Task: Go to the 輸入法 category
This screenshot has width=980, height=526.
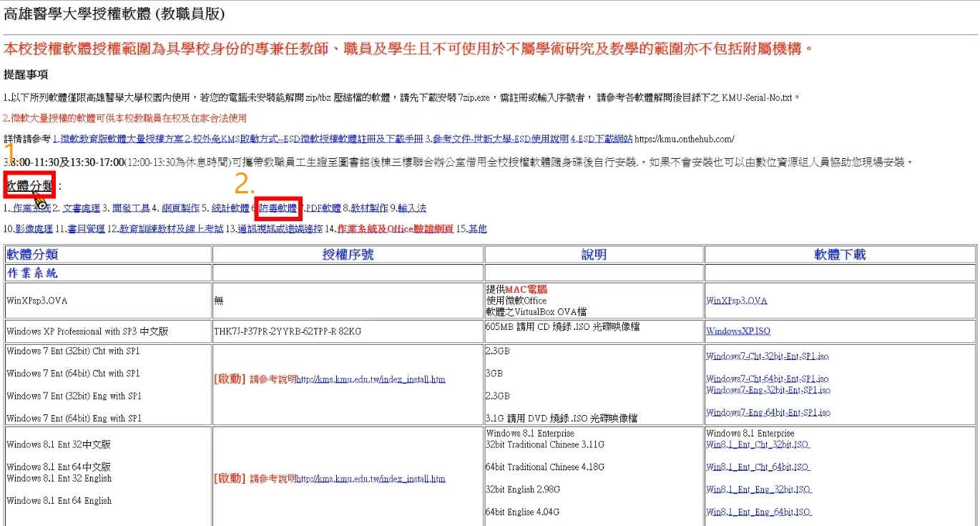Action: tap(411, 208)
